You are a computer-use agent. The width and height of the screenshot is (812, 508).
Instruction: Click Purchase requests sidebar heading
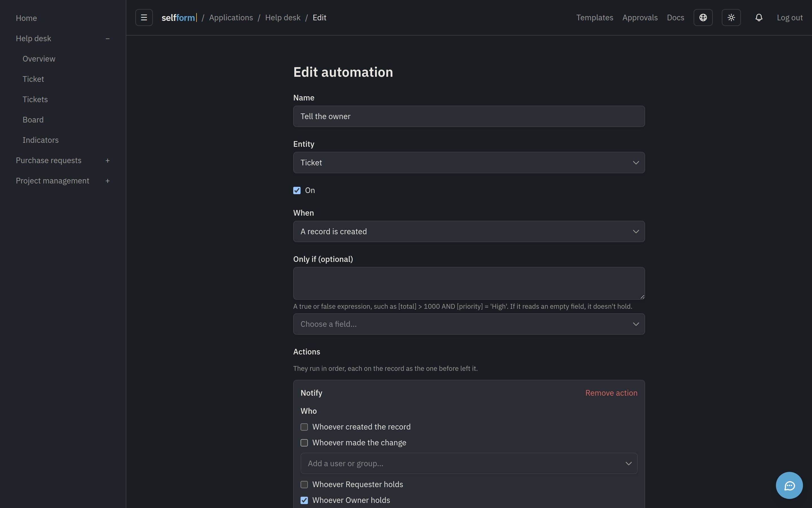tap(48, 161)
